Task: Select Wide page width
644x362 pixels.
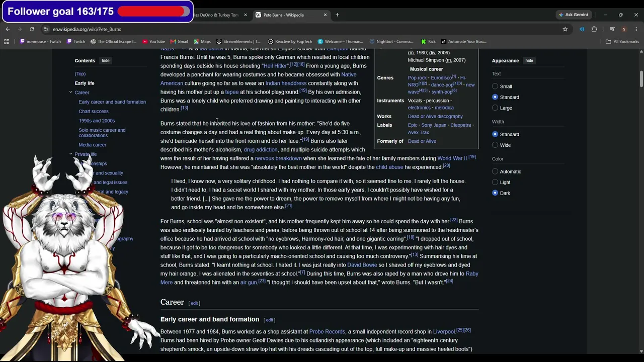Action: (495, 145)
